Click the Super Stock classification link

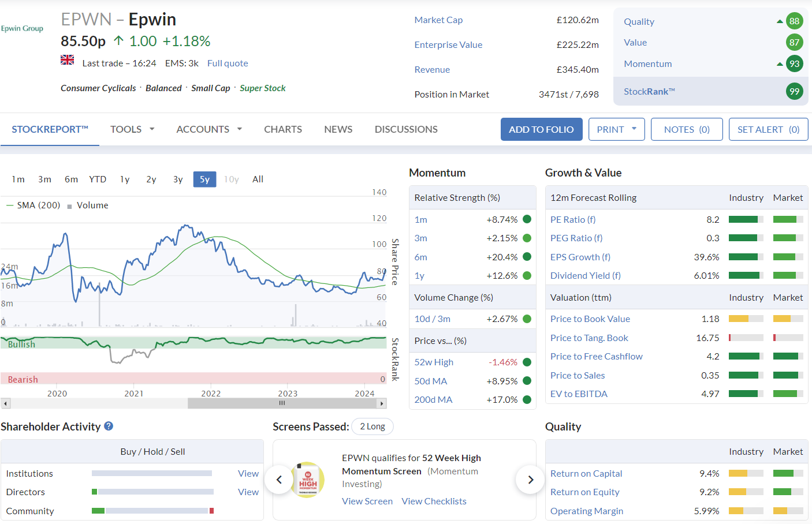(x=263, y=88)
